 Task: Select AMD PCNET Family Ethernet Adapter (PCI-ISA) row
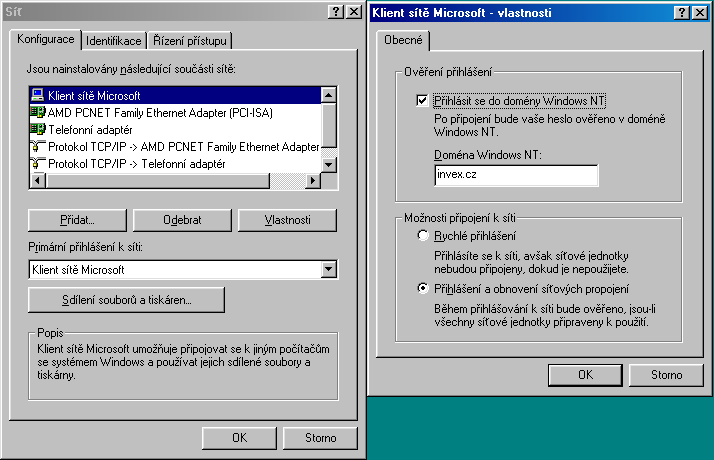[175, 112]
